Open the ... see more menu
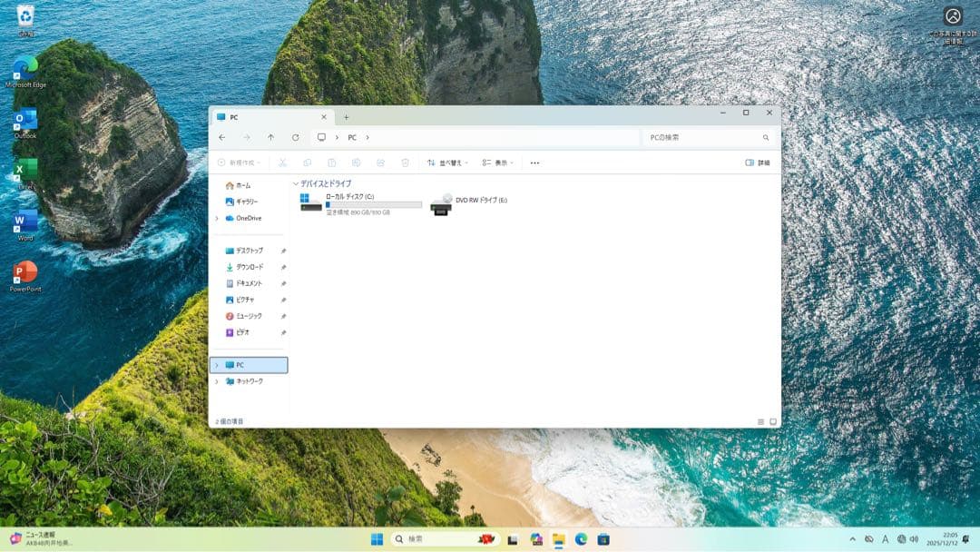Screen dimensions: 980x552 pyautogui.click(x=534, y=163)
